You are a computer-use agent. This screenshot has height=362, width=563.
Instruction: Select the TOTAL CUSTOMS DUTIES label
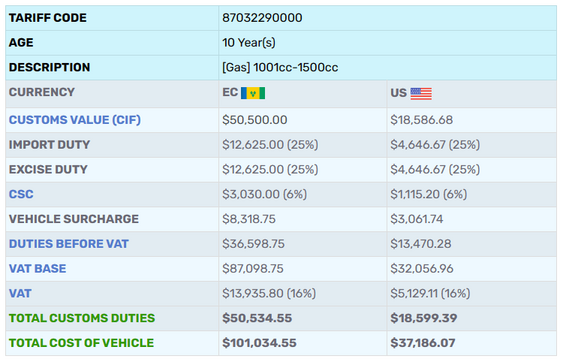click(x=82, y=318)
